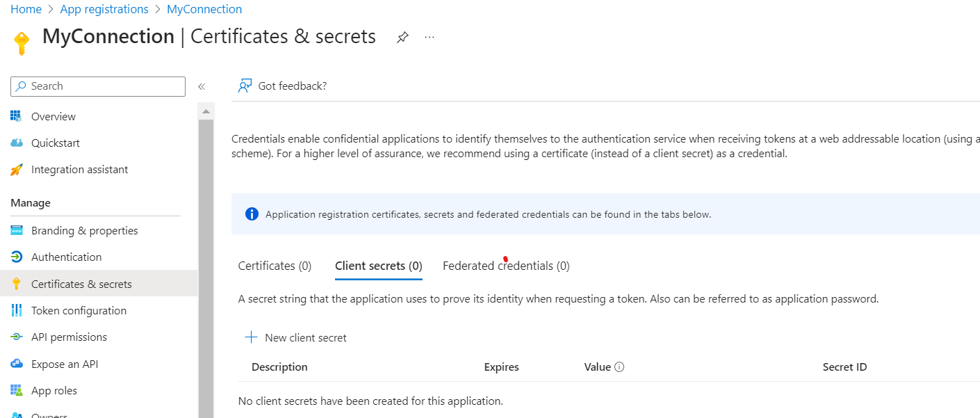Open the Quickstart cloud icon
The width and height of the screenshot is (980, 418).
pyautogui.click(x=17, y=143)
